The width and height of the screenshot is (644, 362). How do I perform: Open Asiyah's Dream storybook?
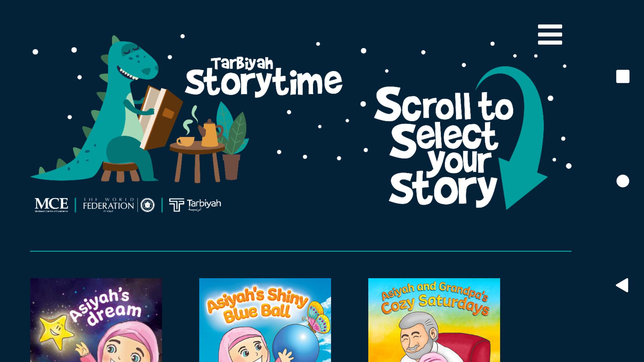[96, 320]
